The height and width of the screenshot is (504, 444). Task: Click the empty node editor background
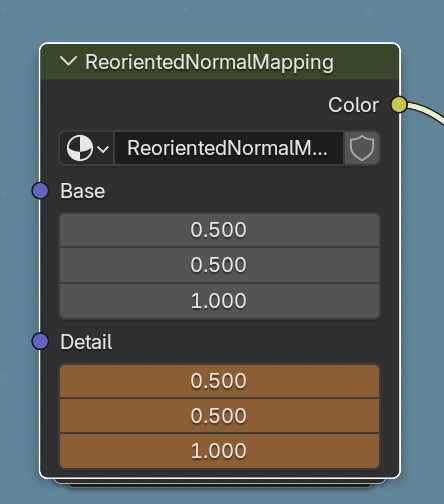point(220,20)
